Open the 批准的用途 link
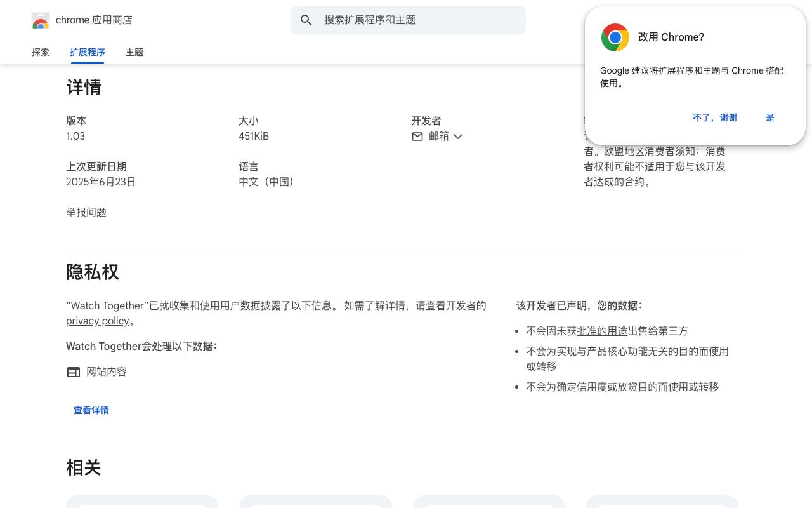This screenshot has height=508, width=812. pos(602,331)
